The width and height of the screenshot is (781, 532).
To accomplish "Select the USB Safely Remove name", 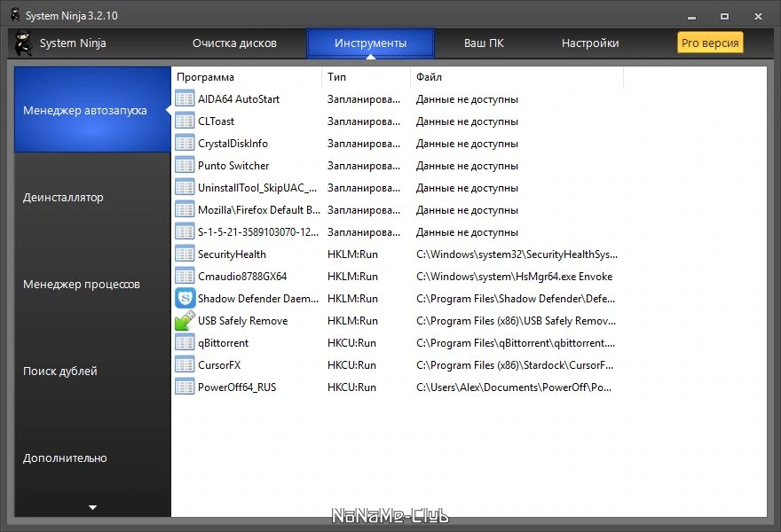I will (242, 321).
